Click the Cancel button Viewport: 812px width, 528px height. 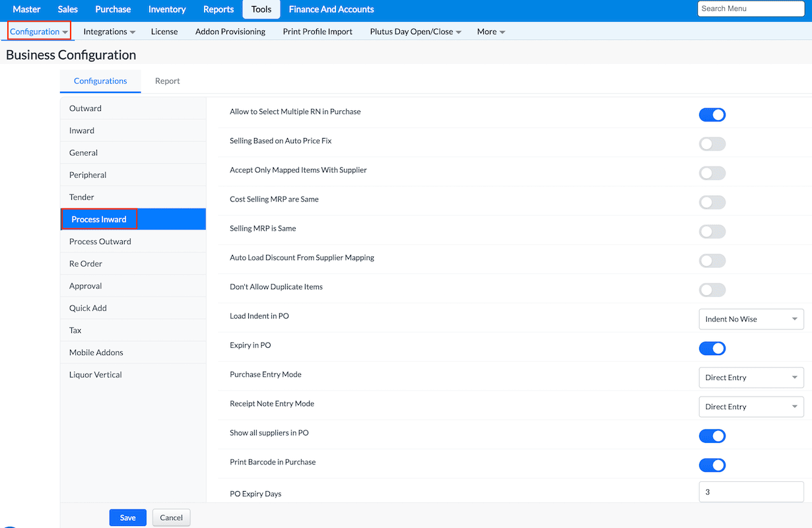coord(171,517)
